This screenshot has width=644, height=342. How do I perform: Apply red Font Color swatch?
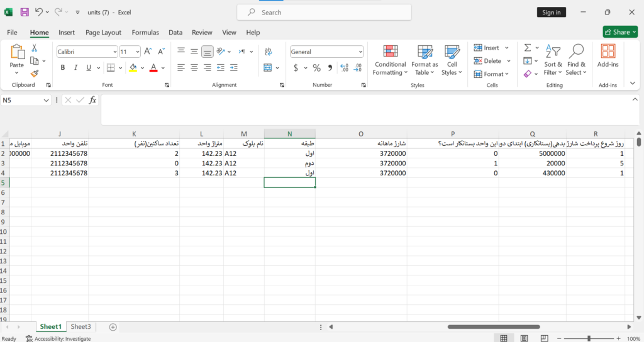(153, 68)
